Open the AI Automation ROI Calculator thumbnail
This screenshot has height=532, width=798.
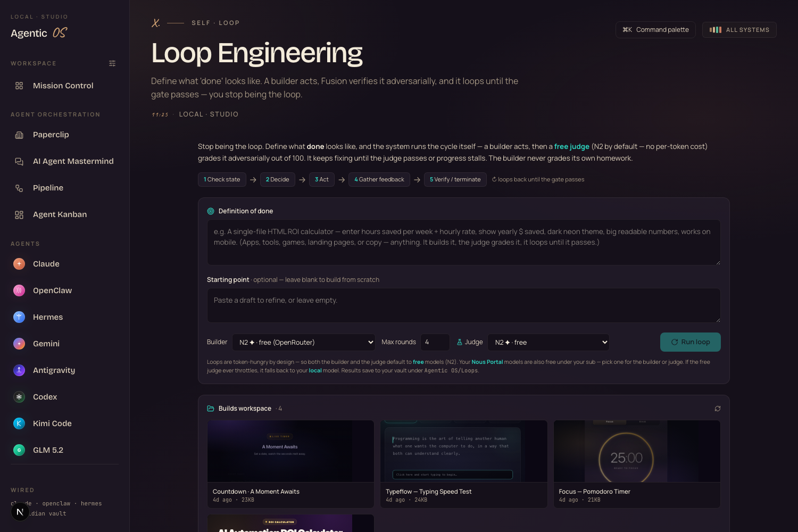(290, 523)
